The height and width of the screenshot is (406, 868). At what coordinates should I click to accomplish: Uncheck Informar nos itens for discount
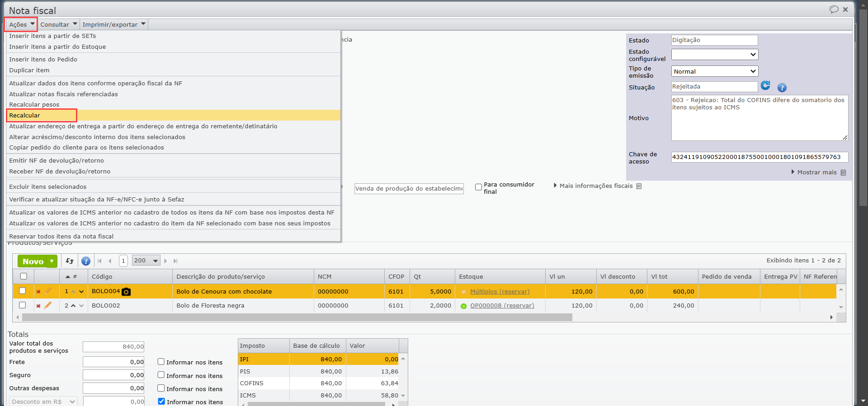point(161,401)
